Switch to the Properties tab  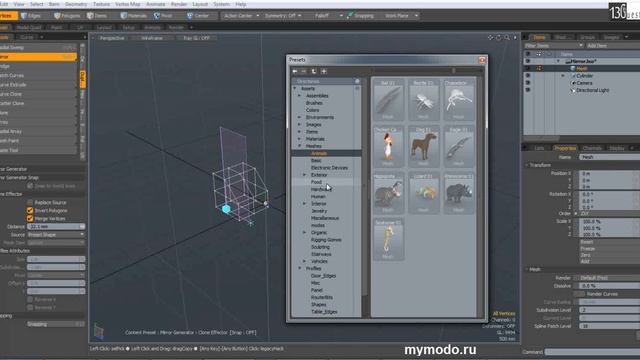click(565, 148)
